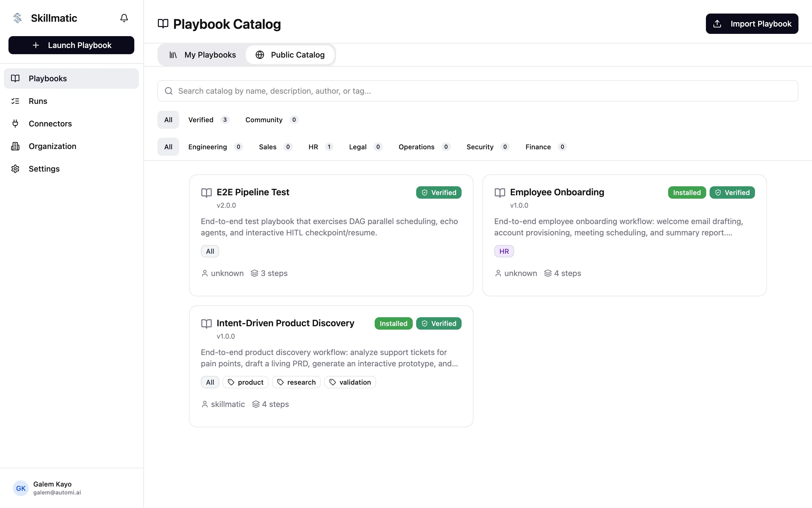Image resolution: width=812 pixels, height=508 pixels.
Task: Filter catalog by Verified playbooks
Action: click(x=208, y=120)
